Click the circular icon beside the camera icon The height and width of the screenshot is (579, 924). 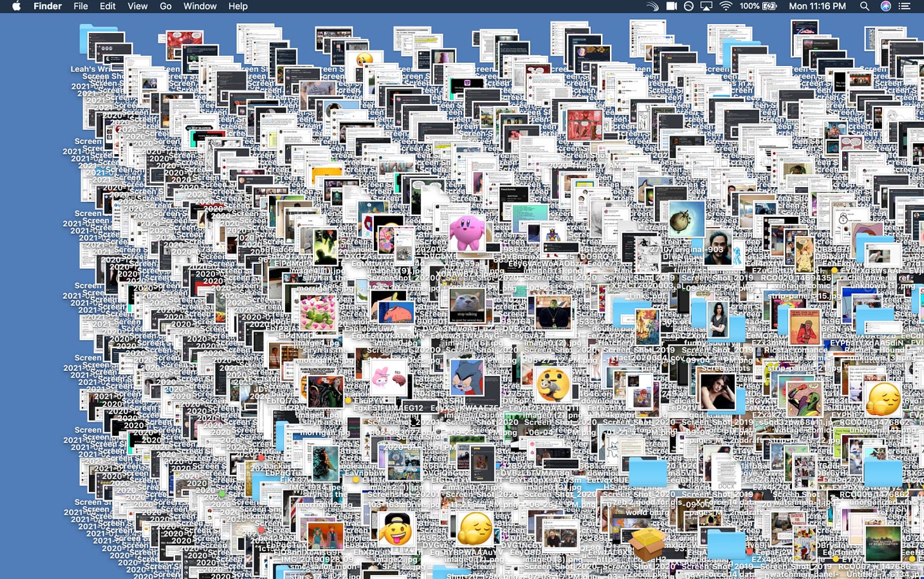pyautogui.click(x=689, y=6)
